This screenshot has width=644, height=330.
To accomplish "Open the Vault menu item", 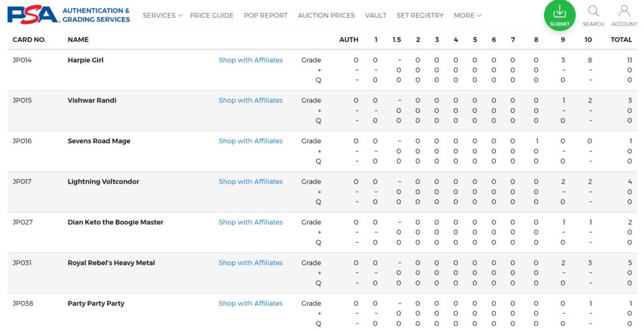I will click(375, 16).
